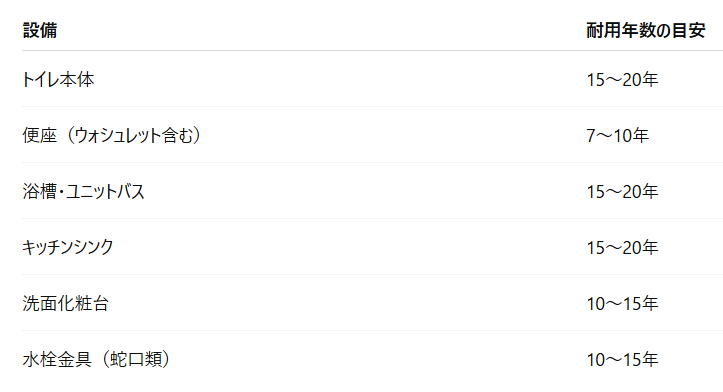
Task: Click the word 目安 in the header
Action: click(688, 30)
